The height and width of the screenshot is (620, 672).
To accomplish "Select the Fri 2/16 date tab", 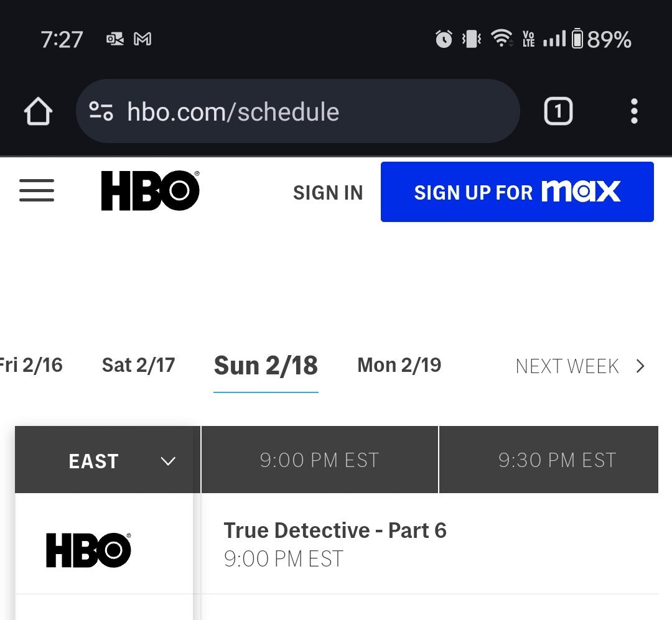I will coord(31,366).
